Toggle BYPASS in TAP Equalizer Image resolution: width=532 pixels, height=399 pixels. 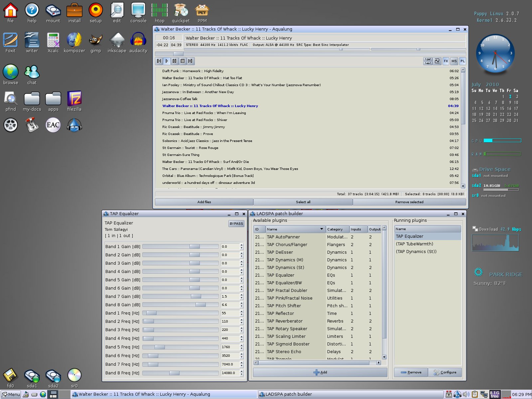click(236, 223)
